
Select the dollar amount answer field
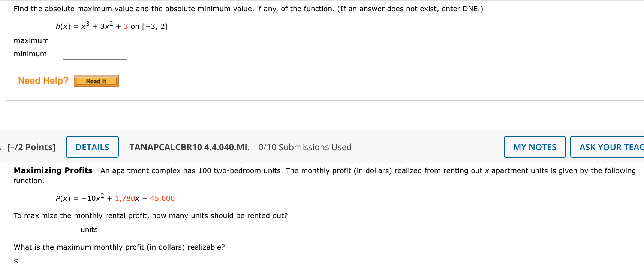coord(52,260)
